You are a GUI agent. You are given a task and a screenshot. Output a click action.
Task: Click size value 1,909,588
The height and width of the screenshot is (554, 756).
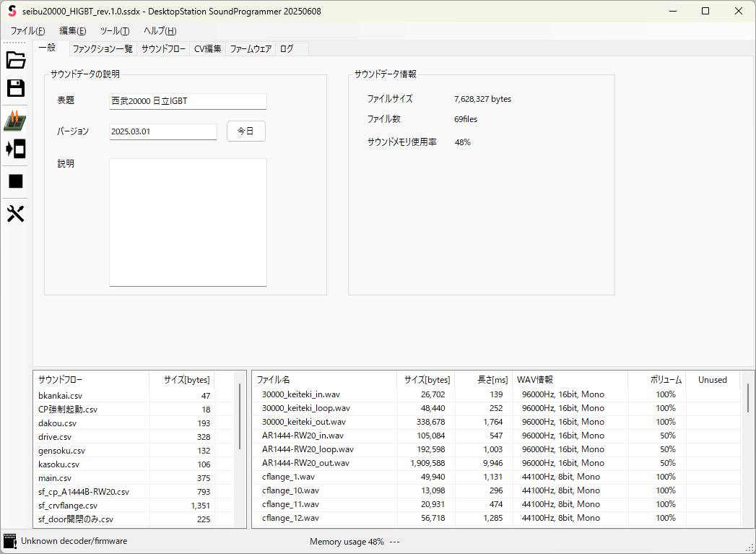click(x=427, y=463)
